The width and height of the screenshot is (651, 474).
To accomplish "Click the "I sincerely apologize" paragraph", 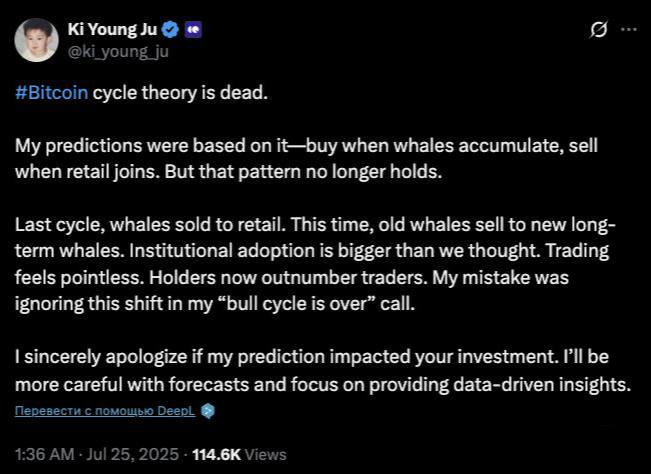I will click(323, 370).
